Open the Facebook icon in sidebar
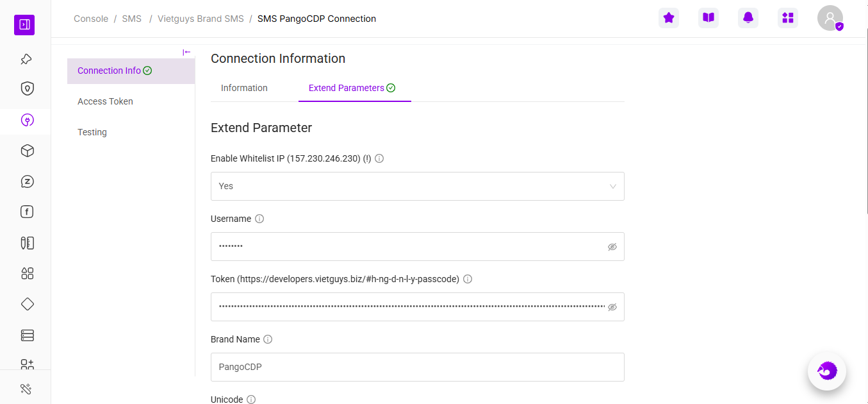The height and width of the screenshot is (404, 868). 27,212
